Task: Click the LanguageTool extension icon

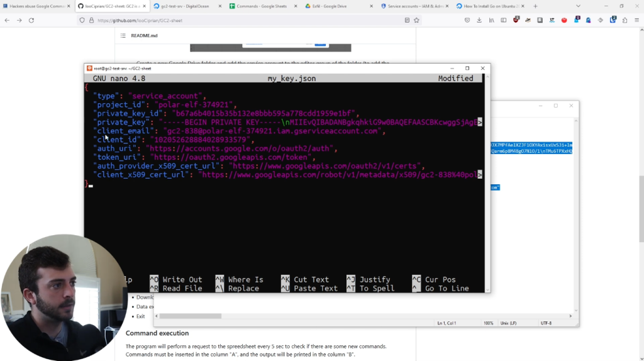Action: (x=552, y=20)
